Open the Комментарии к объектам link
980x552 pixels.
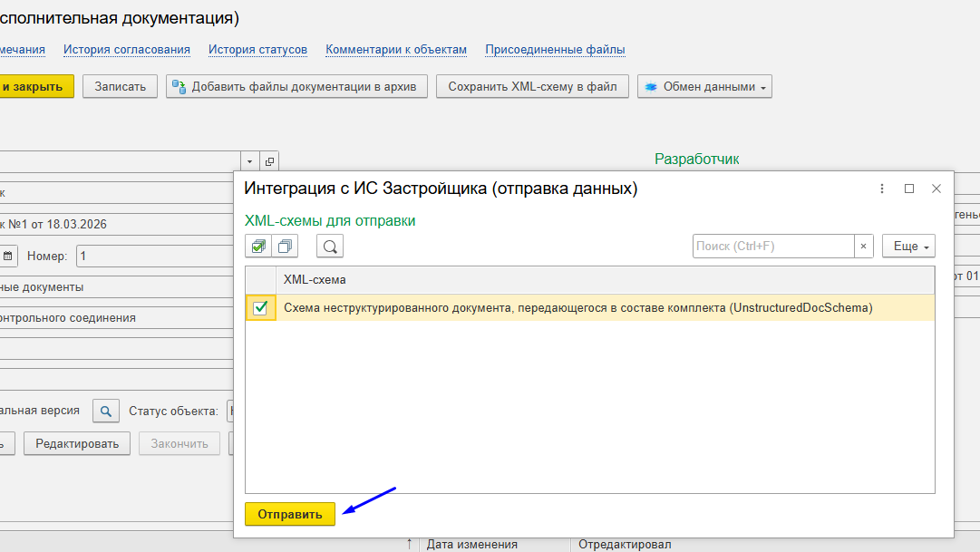point(396,50)
